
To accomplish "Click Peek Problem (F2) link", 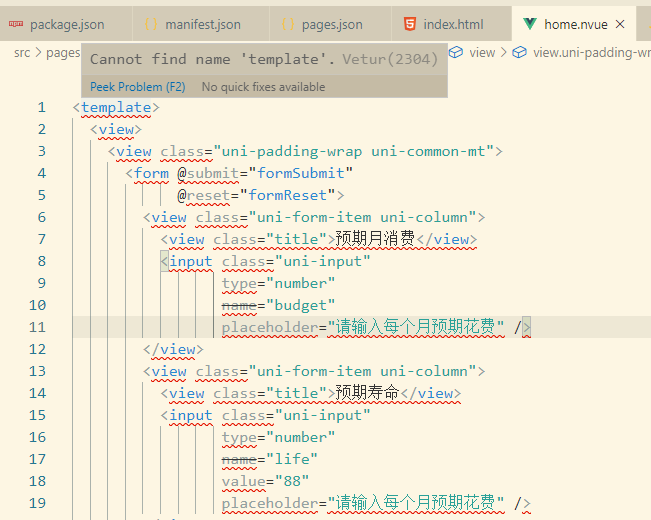I will point(138,87).
